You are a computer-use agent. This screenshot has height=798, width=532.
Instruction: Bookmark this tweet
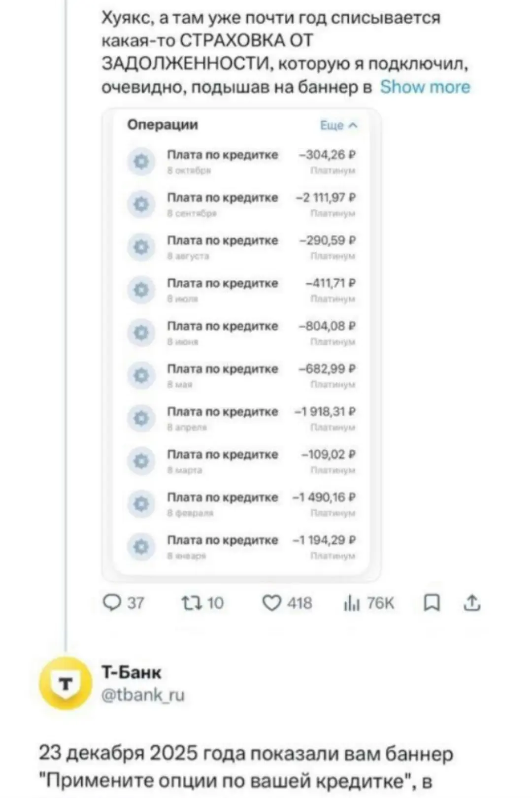(x=432, y=603)
